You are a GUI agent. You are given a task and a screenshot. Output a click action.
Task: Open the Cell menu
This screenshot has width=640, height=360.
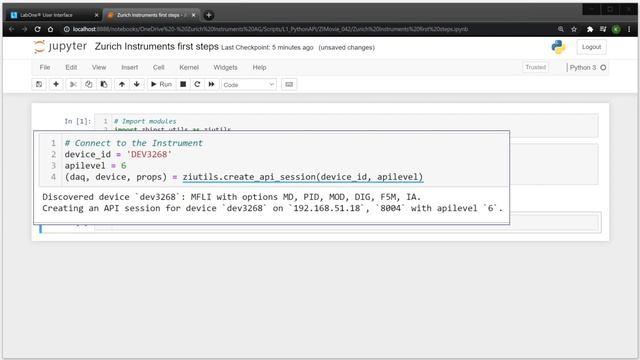[158, 67]
